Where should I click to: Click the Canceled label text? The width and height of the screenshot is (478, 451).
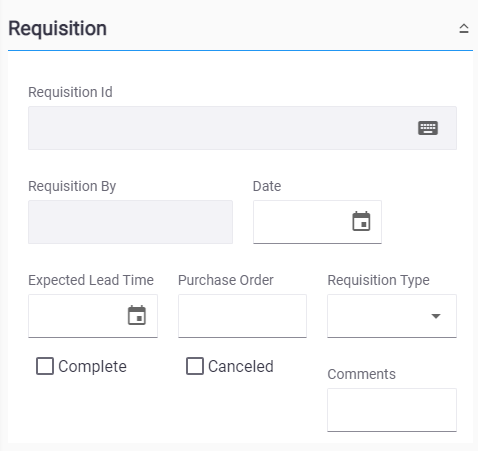tap(241, 366)
